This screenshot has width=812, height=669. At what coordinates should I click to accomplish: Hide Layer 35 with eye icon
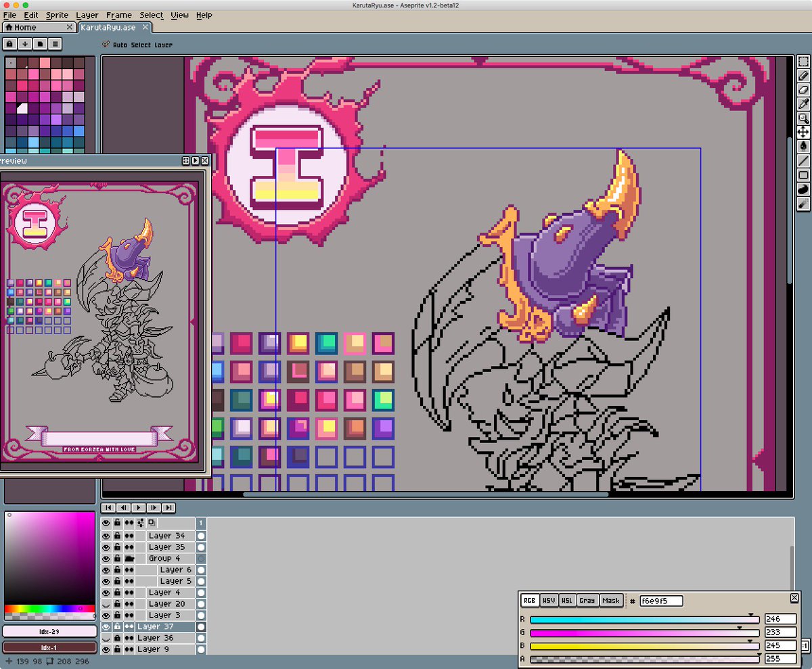[106, 547]
